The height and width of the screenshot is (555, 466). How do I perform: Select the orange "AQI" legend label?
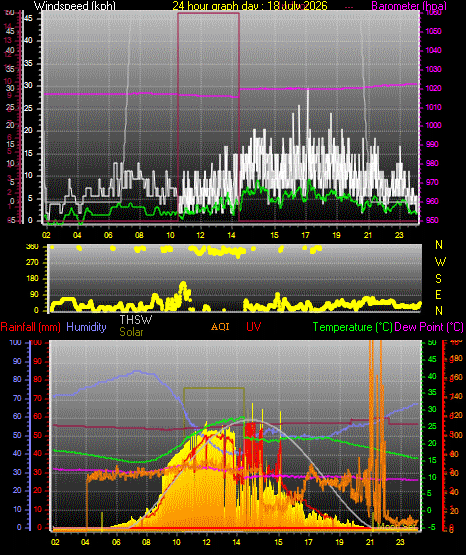220,327
